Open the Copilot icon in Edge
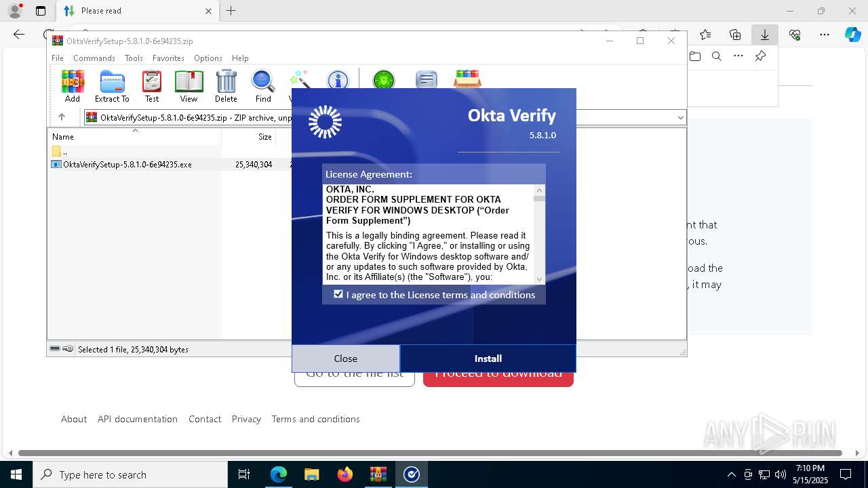 pos(852,35)
